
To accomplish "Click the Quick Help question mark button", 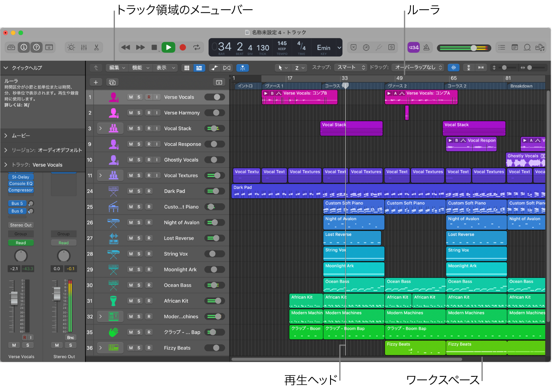I will tap(36, 47).
